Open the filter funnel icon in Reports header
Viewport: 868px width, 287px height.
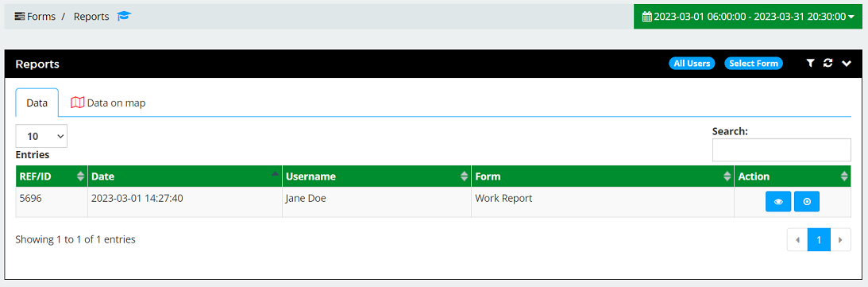pyautogui.click(x=810, y=63)
